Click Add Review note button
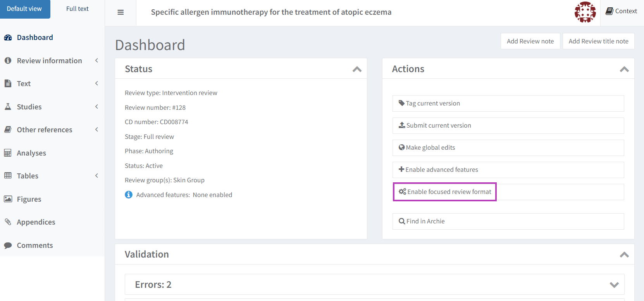 [530, 41]
